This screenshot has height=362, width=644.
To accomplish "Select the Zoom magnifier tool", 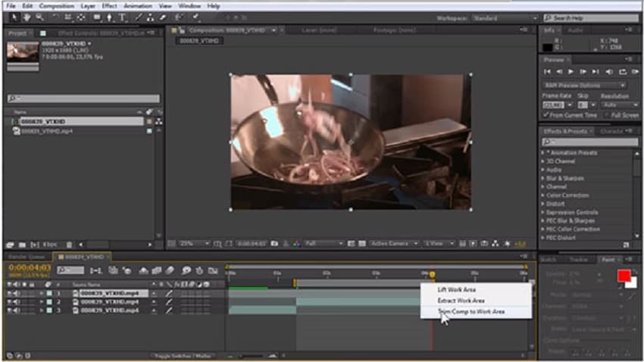I will point(39,17).
